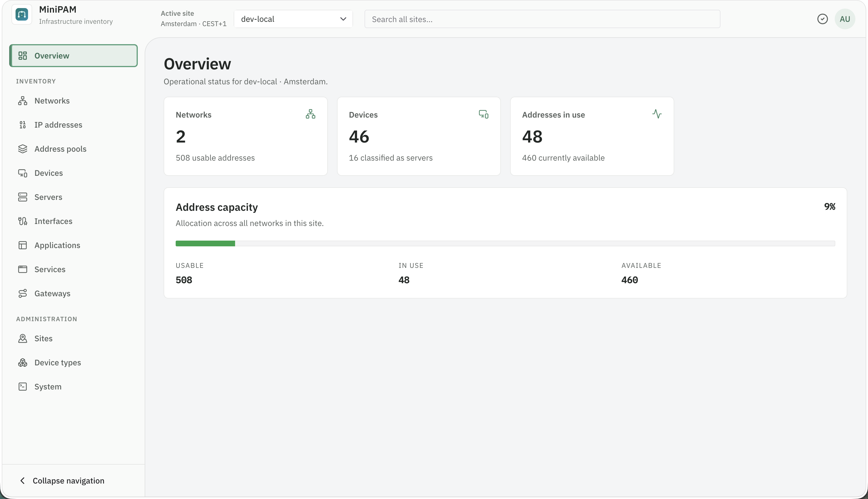Screen dimensions: 868x499
Task: Open the System admin page
Action: click(73, 387)
